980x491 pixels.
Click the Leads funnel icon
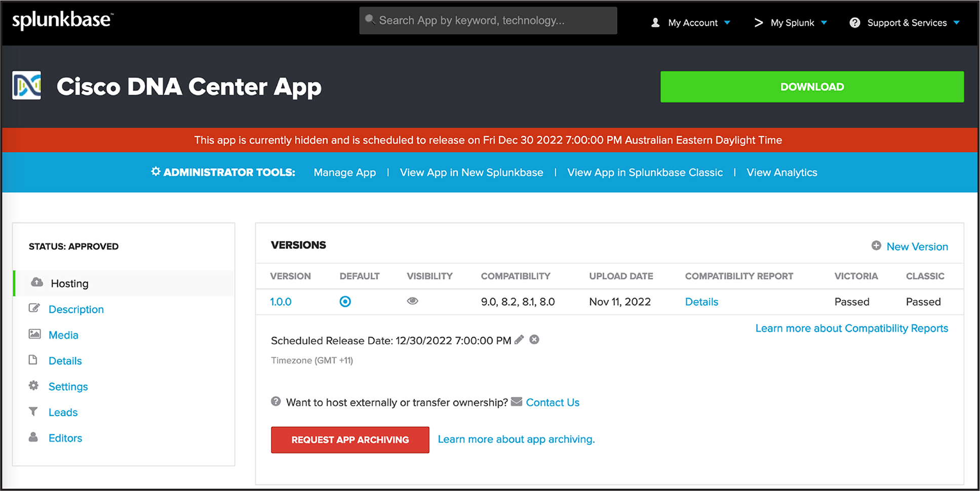(33, 411)
